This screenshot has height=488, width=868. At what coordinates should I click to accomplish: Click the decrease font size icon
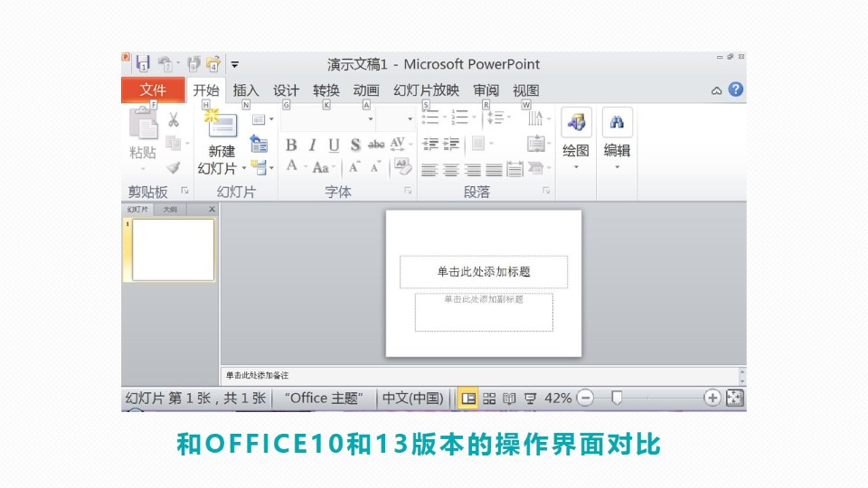tap(375, 167)
